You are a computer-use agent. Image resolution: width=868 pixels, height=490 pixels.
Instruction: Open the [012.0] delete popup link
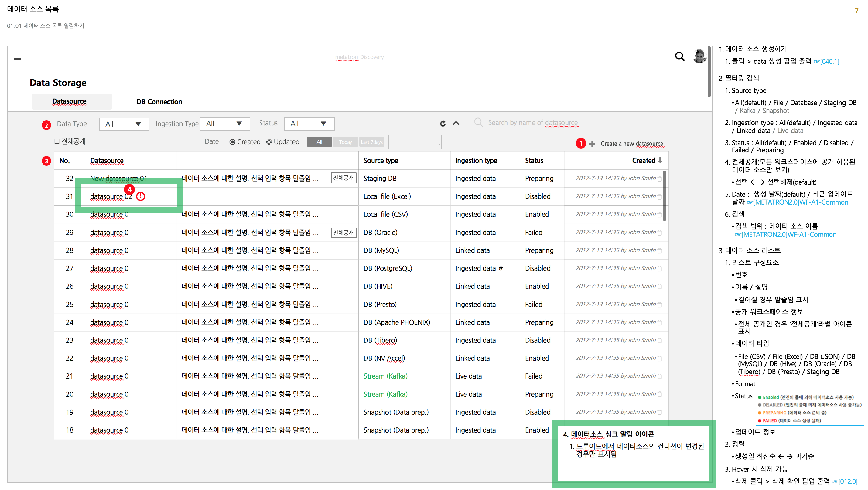pyautogui.click(x=844, y=481)
